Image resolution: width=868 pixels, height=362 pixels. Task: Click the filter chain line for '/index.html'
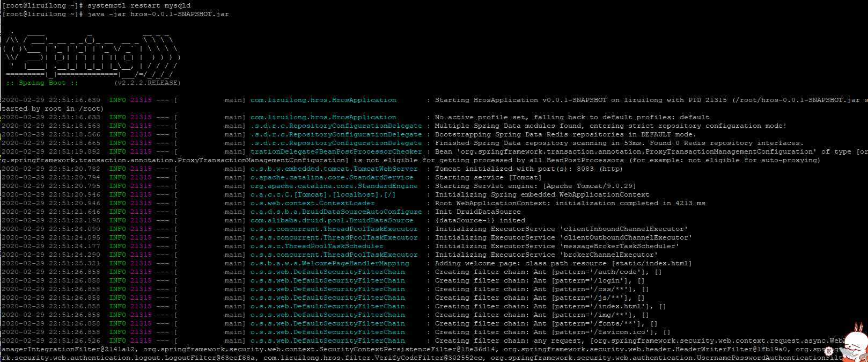(550, 306)
